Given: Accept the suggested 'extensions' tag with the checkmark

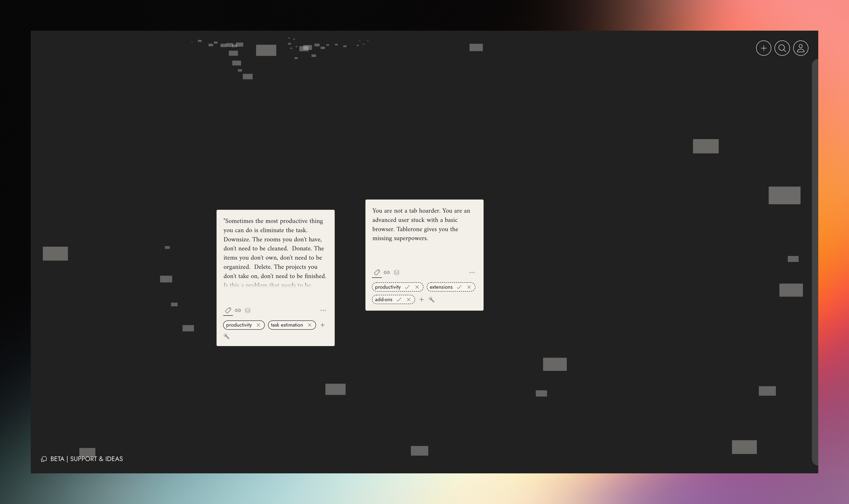Looking at the screenshot, I should (459, 287).
